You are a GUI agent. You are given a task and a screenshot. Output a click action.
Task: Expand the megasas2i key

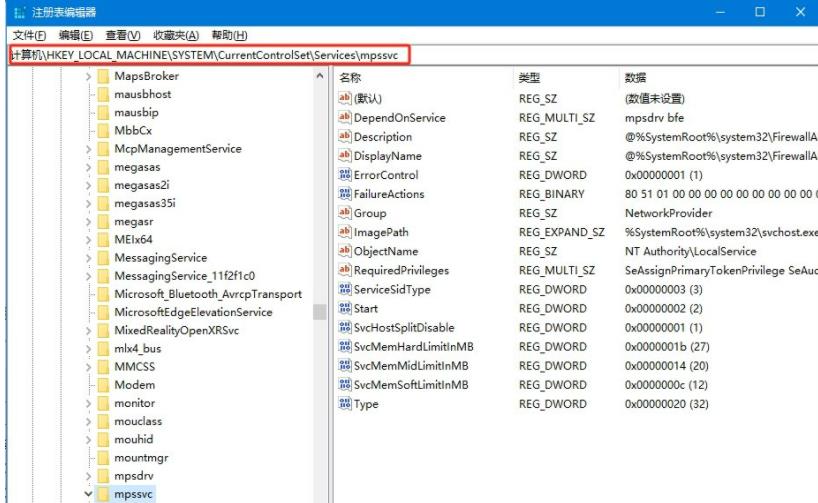(x=88, y=186)
